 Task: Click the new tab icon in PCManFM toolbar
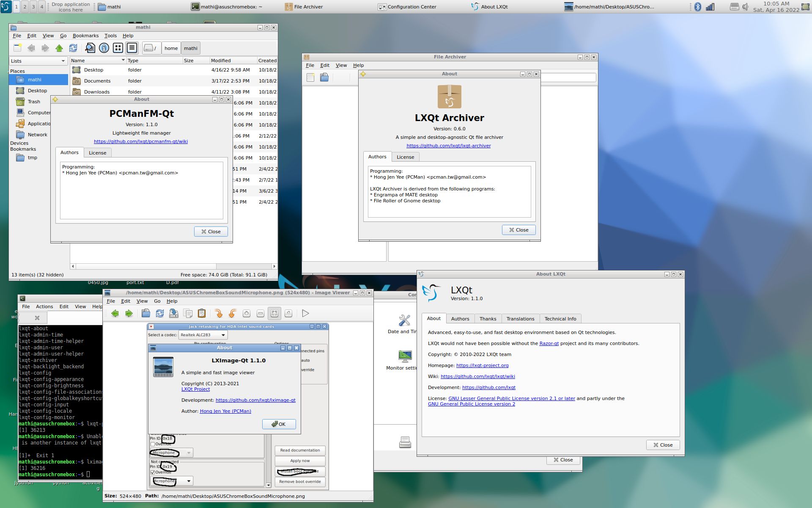(17, 48)
